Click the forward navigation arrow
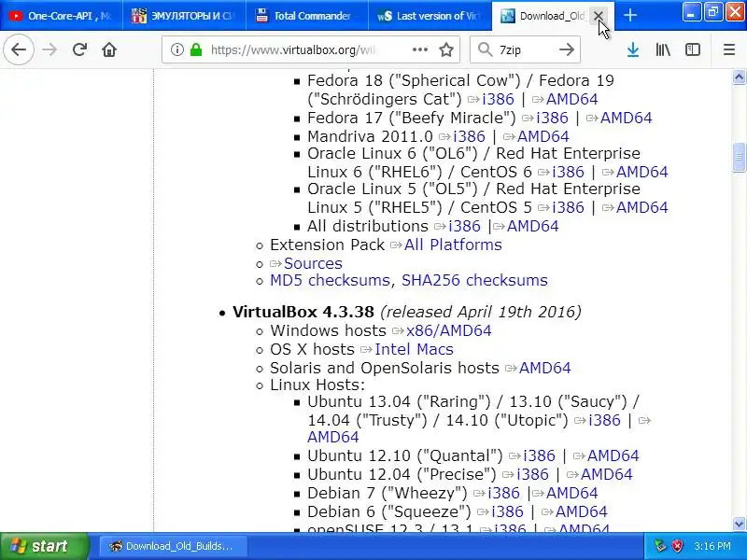The image size is (747, 560). [x=49, y=49]
